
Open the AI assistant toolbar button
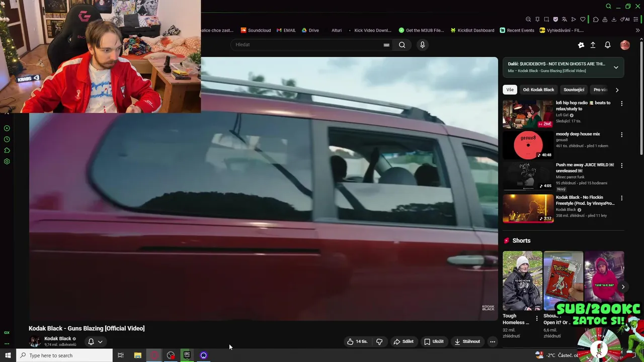pos(625,19)
